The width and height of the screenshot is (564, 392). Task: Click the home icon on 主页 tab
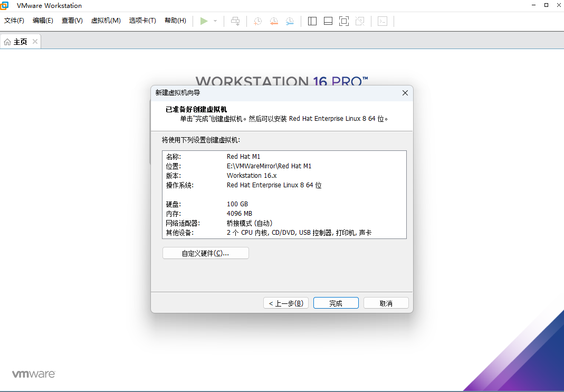7,42
